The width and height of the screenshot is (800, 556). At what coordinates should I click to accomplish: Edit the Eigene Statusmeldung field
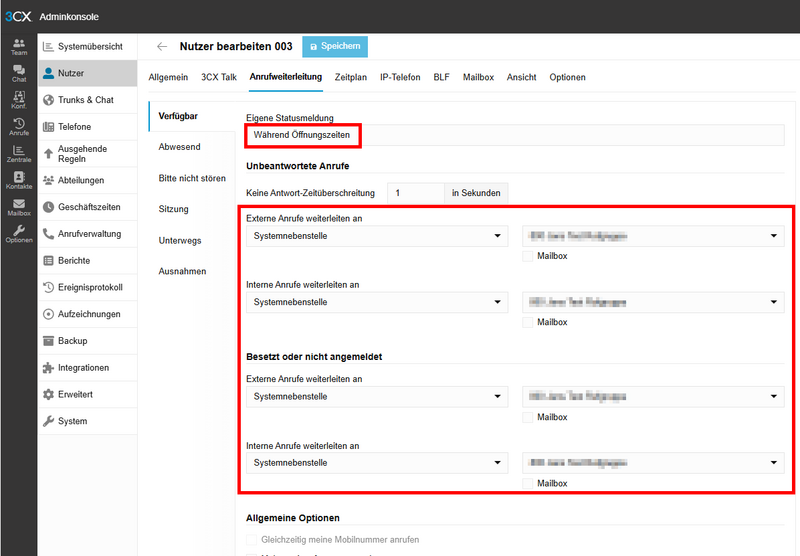click(515, 135)
